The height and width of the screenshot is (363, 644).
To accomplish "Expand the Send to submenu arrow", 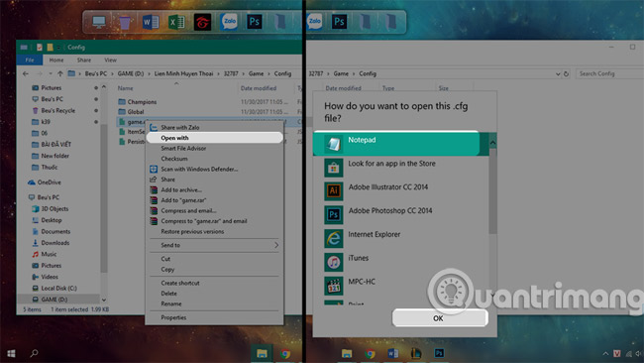I will click(x=276, y=245).
